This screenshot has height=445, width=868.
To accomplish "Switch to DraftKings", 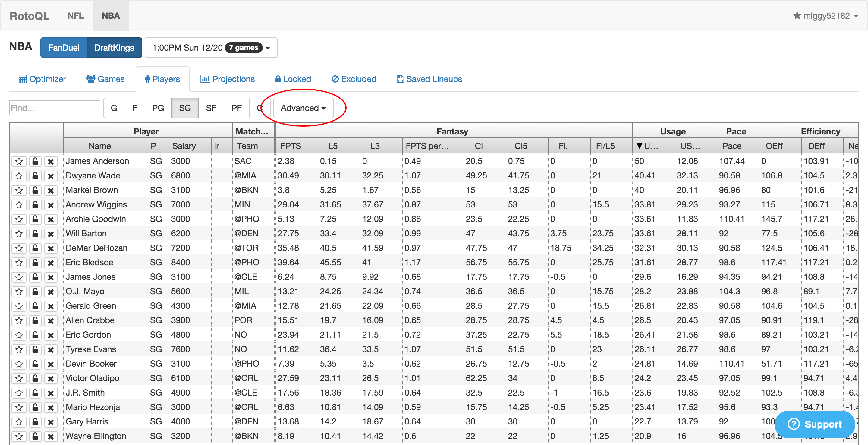I will [x=114, y=48].
